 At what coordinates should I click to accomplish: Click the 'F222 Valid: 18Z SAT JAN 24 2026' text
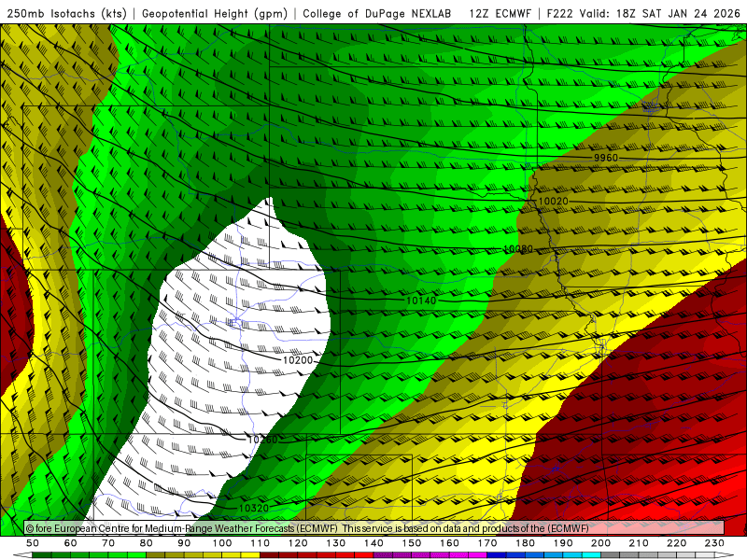pyautogui.click(x=643, y=14)
